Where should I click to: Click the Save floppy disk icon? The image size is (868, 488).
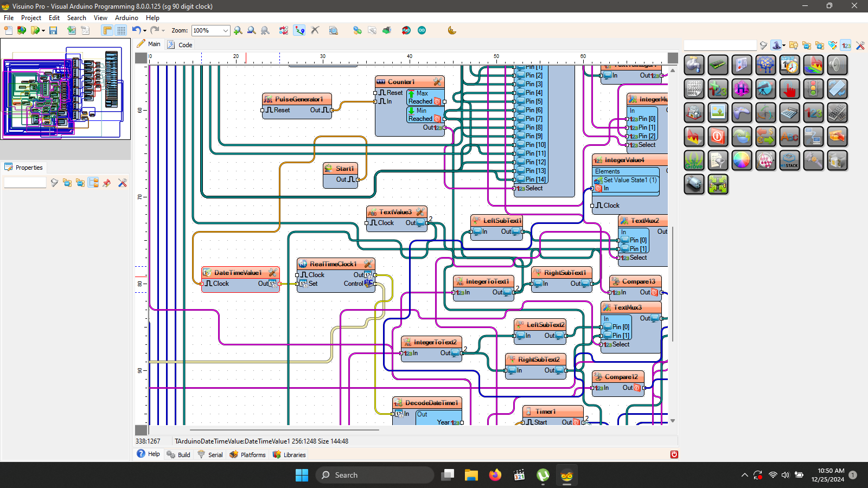pyautogui.click(x=53, y=30)
